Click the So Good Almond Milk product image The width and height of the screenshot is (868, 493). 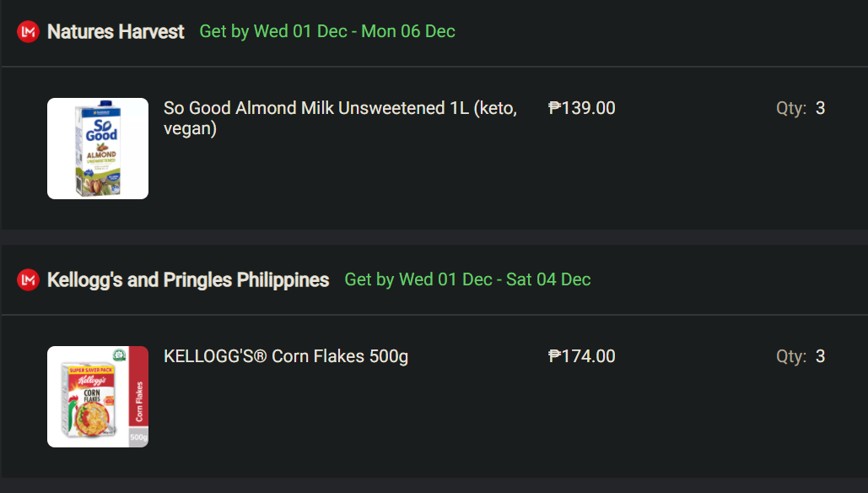(x=98, y=149)
